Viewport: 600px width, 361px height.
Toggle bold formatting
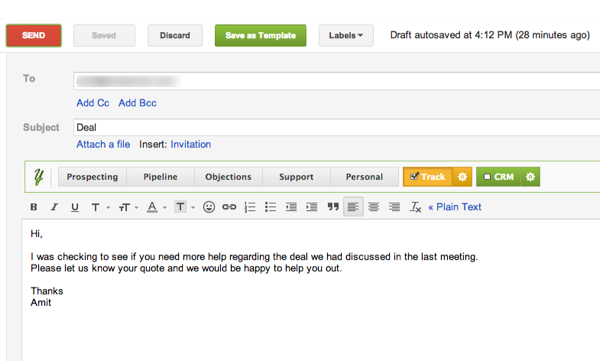coord(34,207)
